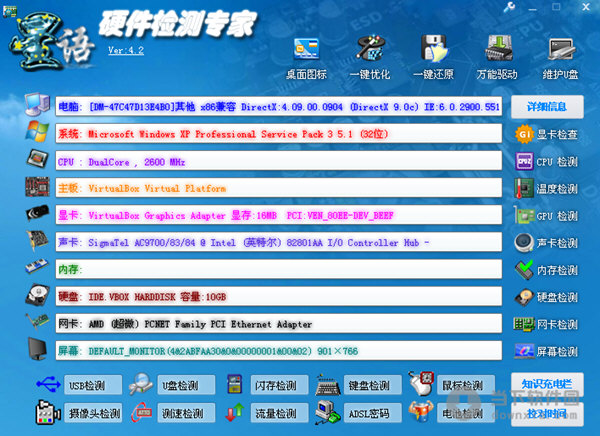Click 校对时间 time sync button
The image size is (600, 436).
(x=547, y=413)
